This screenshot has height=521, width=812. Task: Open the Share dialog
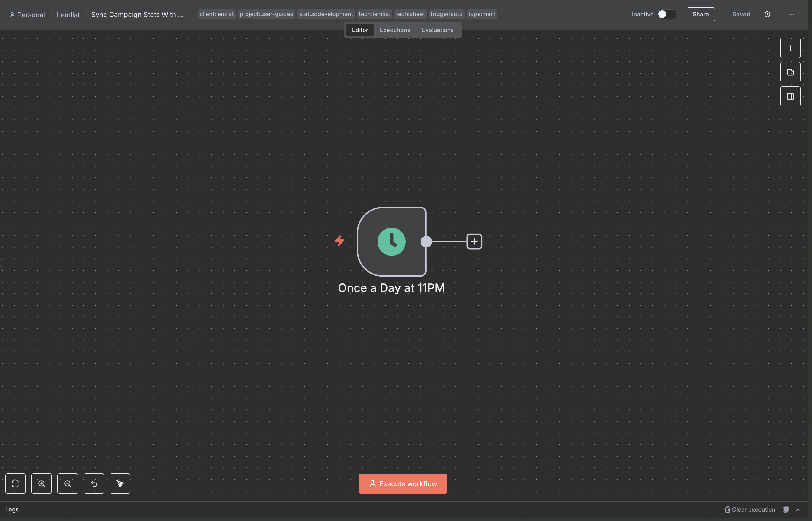point(700,14)
